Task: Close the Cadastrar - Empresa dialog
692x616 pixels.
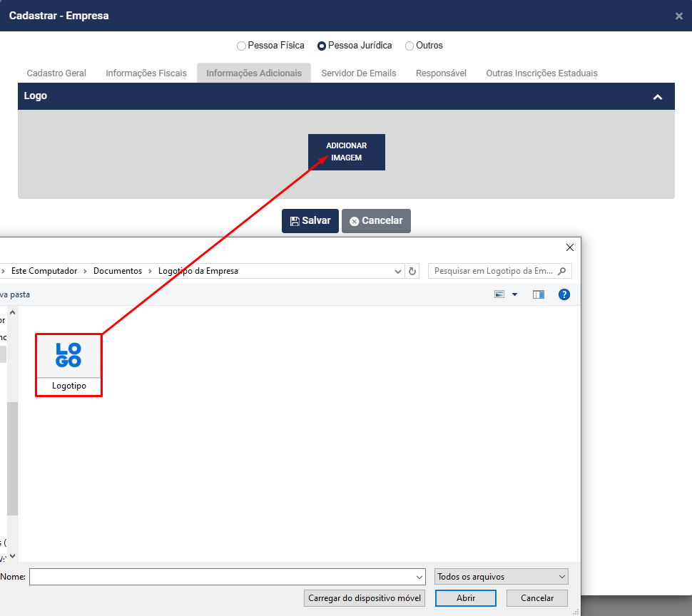Action: click(x=678, y=16)
